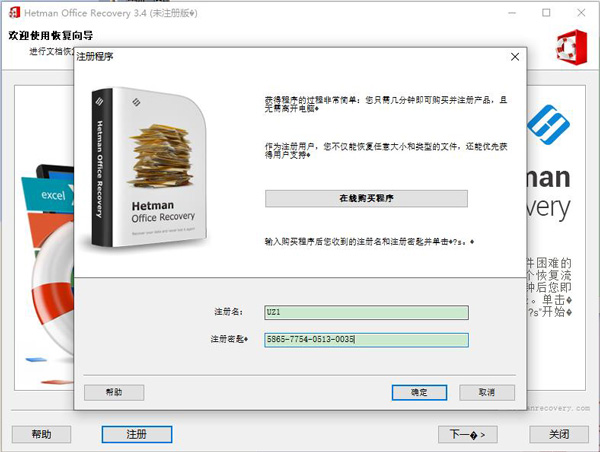Screen dimensions: 600x452
Task: Confirm registration with the 确定 button
Action: [419, 392]
